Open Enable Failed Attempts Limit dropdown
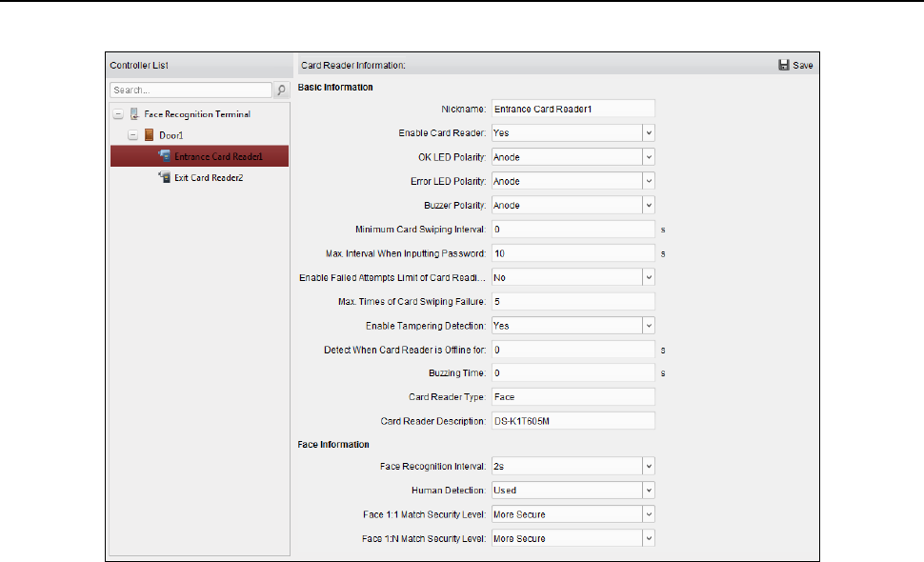Image resolution: width=924 pixels, height=562 pixels. tap(648, 277)
